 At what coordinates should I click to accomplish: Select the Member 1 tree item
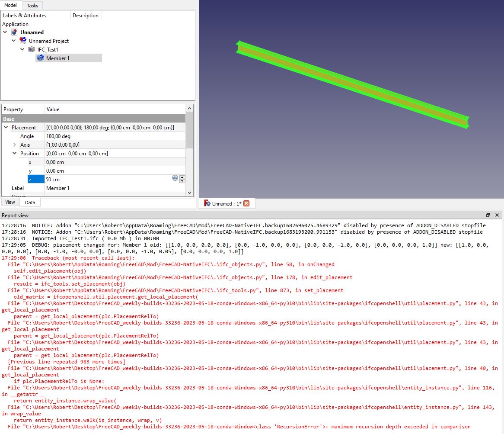[57, 58]
